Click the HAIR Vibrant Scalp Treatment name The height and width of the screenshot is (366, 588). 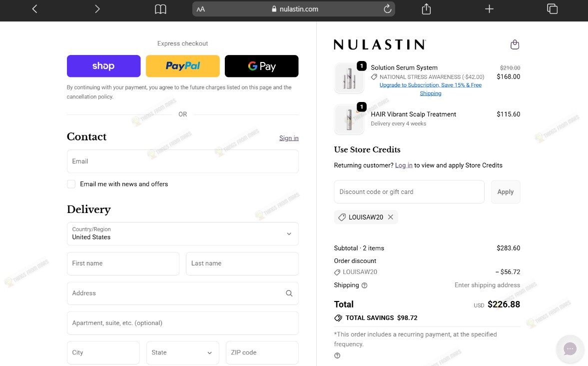point(413,114)
